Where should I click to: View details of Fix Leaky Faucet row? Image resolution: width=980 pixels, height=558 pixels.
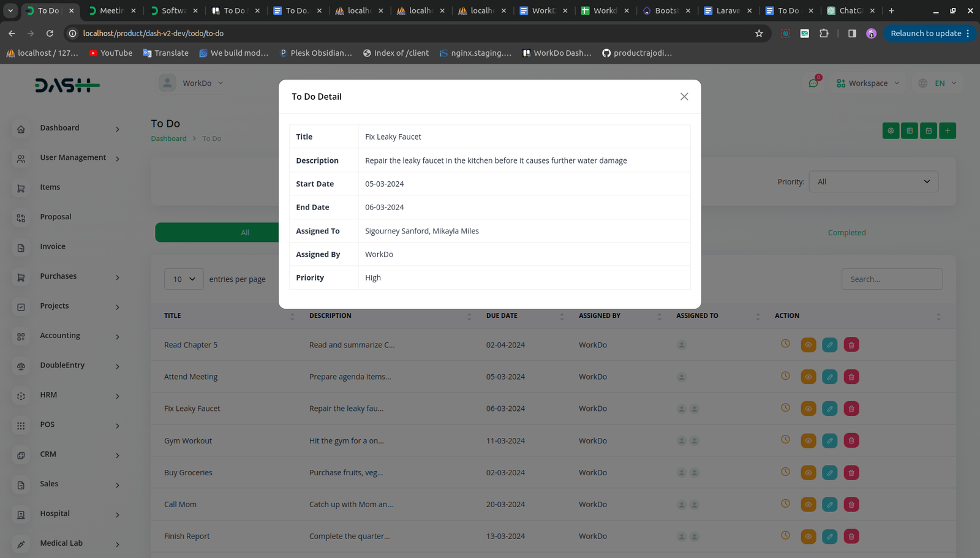click(808, 409)
